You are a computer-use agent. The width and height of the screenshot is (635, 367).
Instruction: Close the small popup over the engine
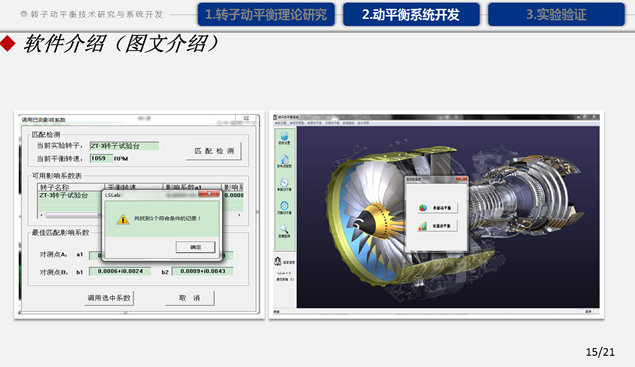[x=461, y=179]
